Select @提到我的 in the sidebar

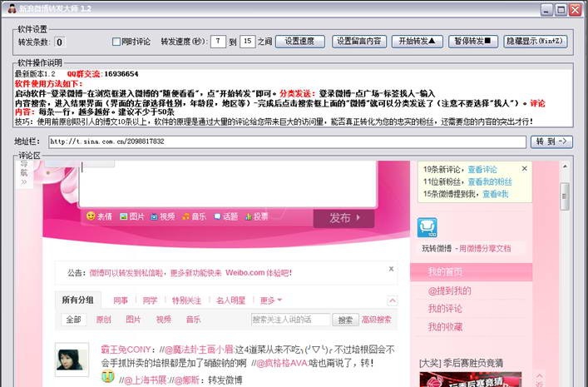(450, 291)
